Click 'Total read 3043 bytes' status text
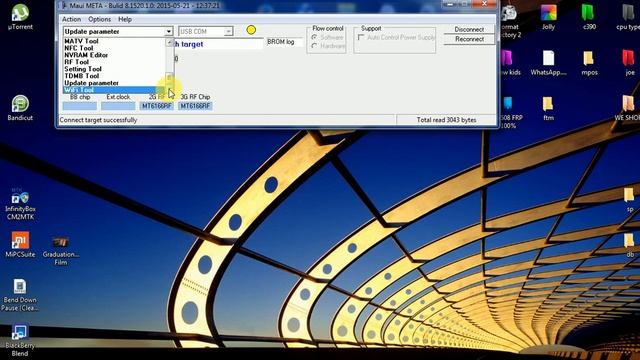Image resolution: width=640 pixels, height=360 pixels. [446, 120]
